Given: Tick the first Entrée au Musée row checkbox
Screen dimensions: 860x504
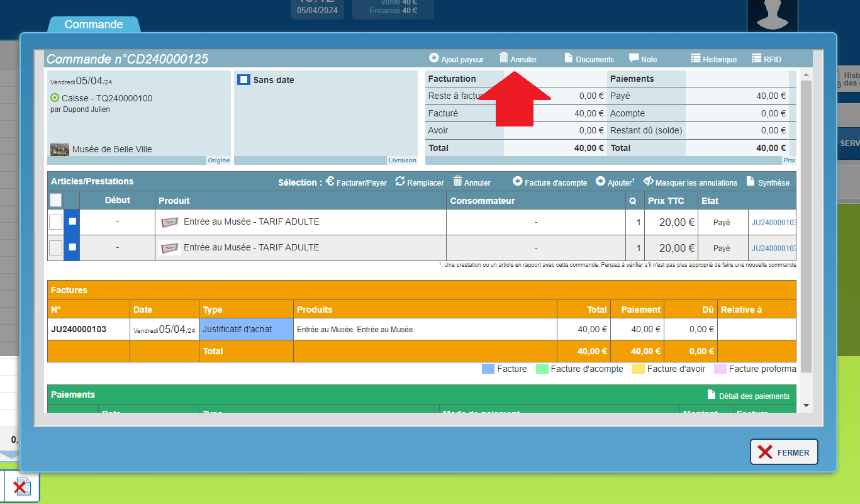Looking at the screenshot, I should (x=56, y=221).
